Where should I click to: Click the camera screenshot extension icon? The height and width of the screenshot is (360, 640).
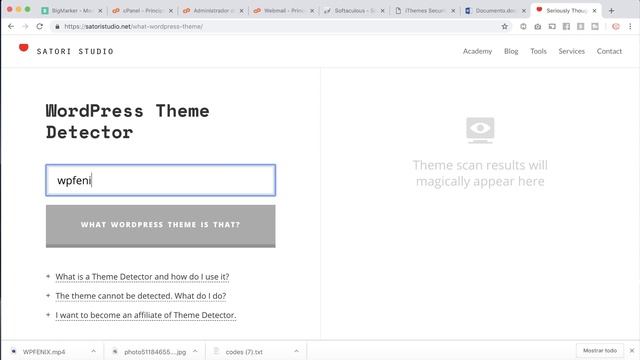pyautogui.click(x=538, y=27)
